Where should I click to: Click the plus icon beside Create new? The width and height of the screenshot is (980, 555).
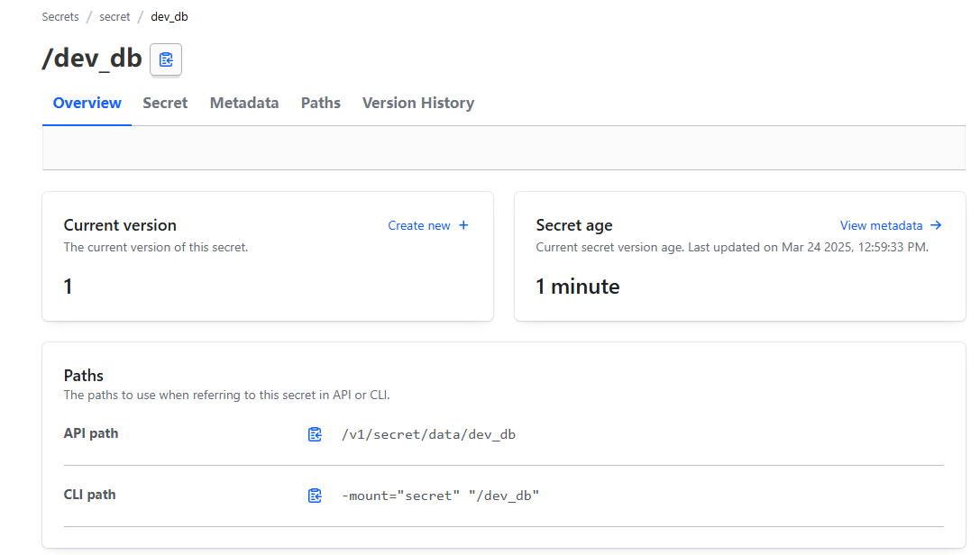[x=464, y=225]
